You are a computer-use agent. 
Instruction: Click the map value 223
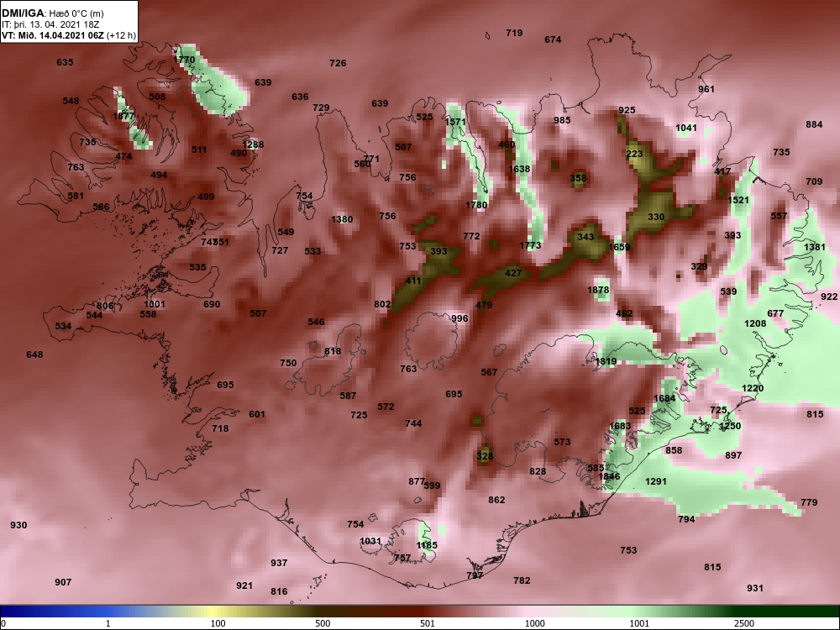pyautogui.click(x=634, y=155)
